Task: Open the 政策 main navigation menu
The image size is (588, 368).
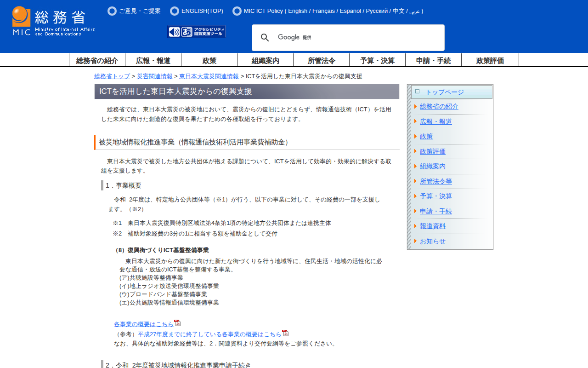Action: coord(209,60)
